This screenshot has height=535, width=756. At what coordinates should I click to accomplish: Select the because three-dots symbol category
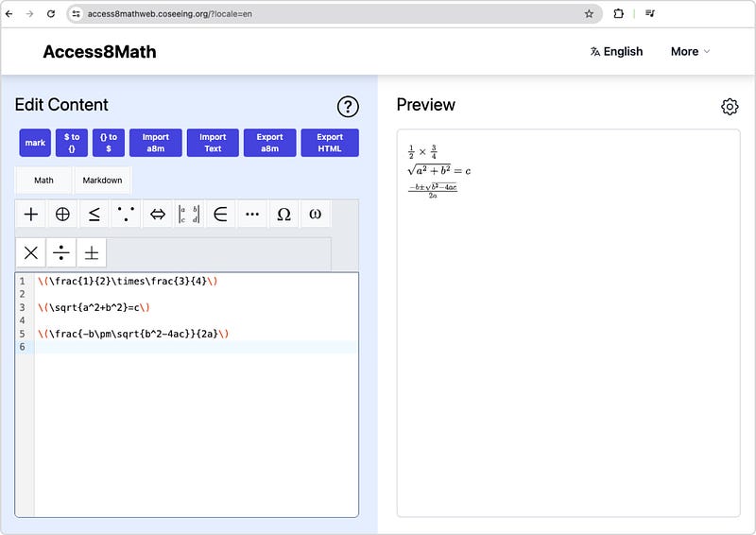point(126,214)
